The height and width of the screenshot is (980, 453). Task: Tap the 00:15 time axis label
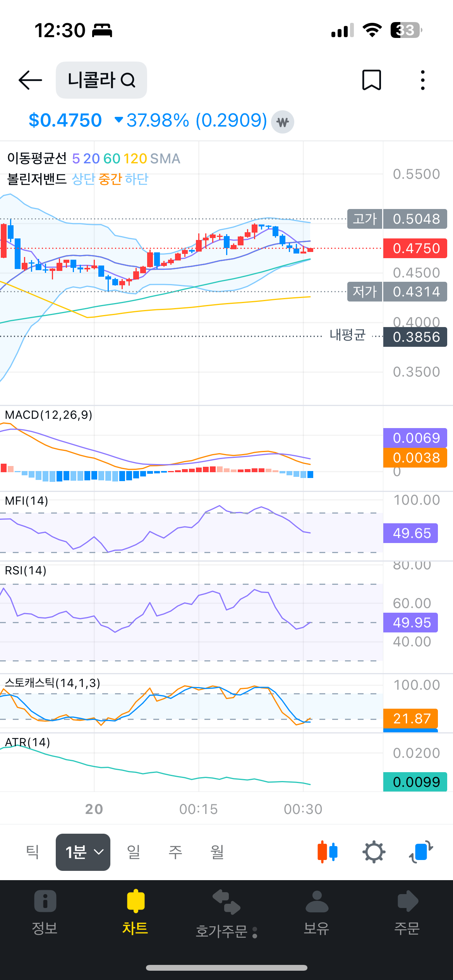199,809
